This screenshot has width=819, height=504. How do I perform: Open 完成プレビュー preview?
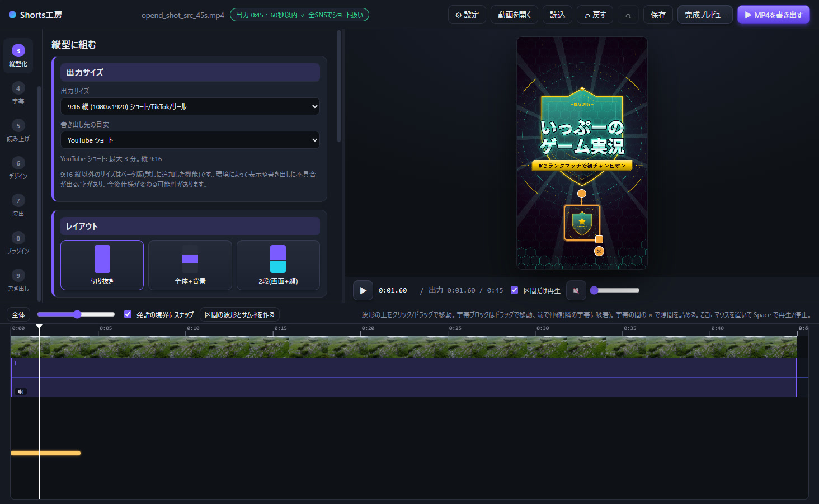coord(705,15)
